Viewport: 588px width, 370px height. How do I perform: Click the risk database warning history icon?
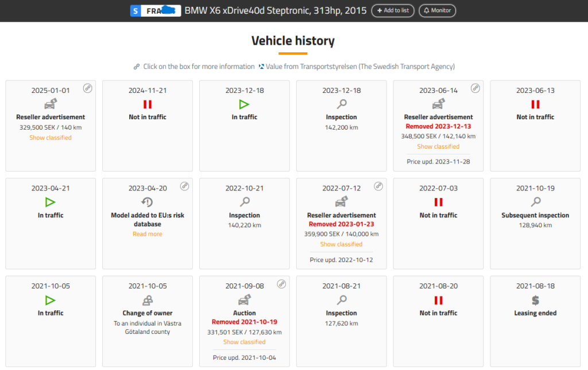pos(148,202)
